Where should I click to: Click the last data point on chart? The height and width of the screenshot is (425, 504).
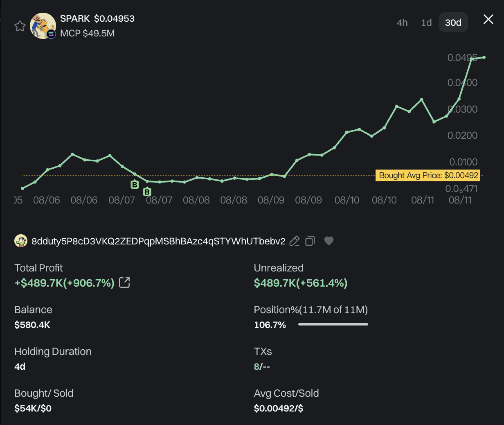[x=484, y=57]
